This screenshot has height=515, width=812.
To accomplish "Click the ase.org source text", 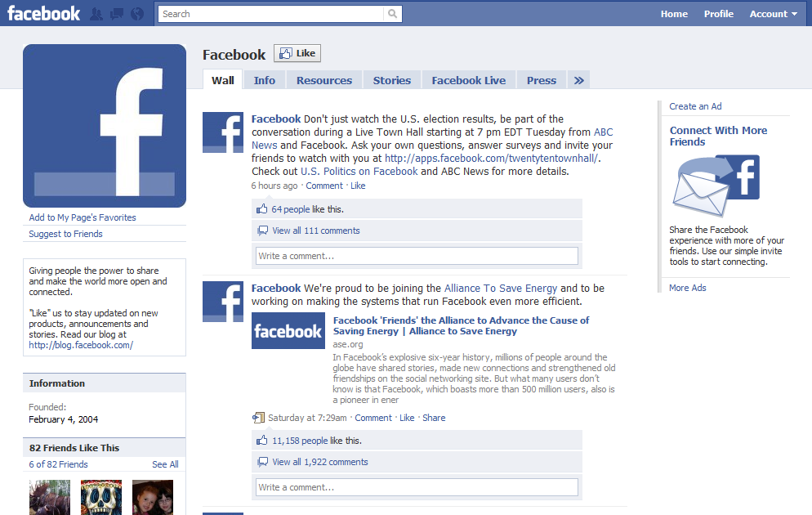I will coord(348,344).
